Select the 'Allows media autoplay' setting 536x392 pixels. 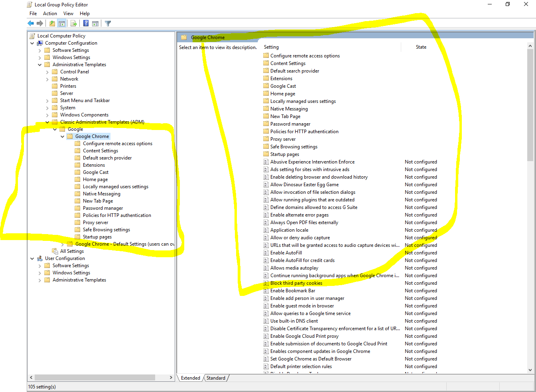tap(294, 268)
